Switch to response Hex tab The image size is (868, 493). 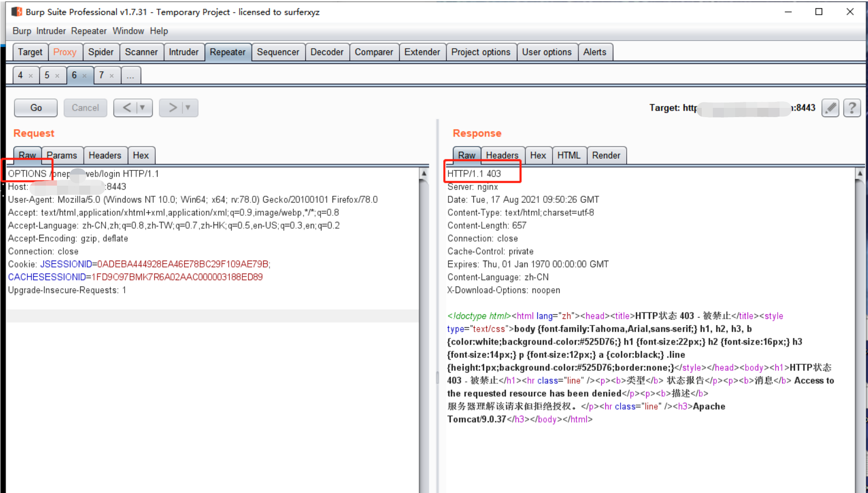pyautogui.click(x=538, y=155)
